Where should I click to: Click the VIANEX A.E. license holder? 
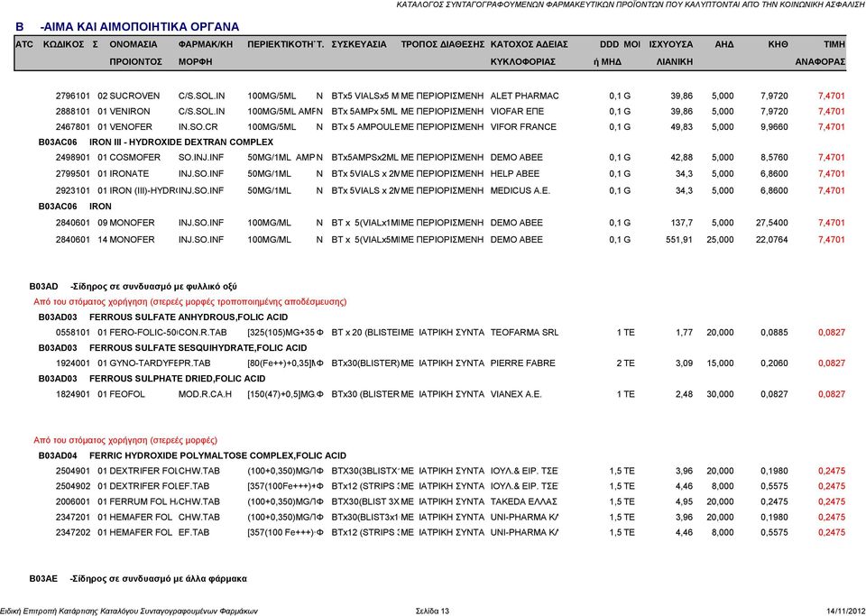click(516, 395)
